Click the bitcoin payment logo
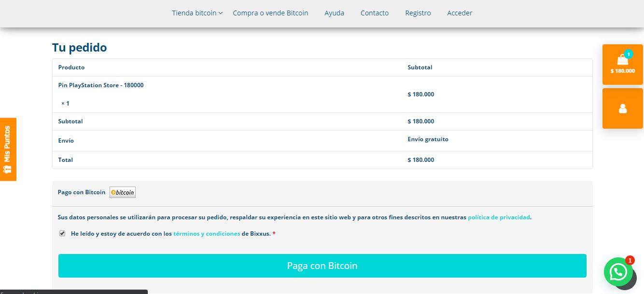This screenshot has width=644, height=294. click(x=123, y=192)
